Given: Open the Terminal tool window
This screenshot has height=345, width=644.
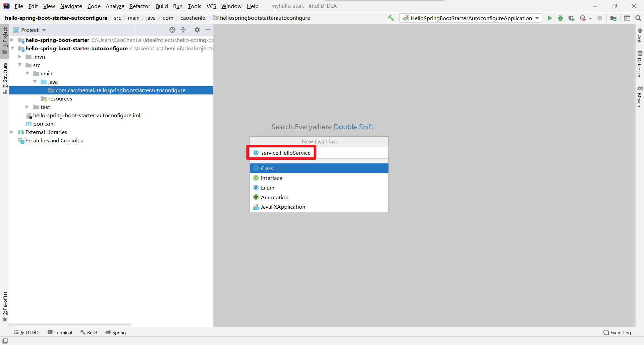Looking at the screenshot, I should click(x=60, y=333).
